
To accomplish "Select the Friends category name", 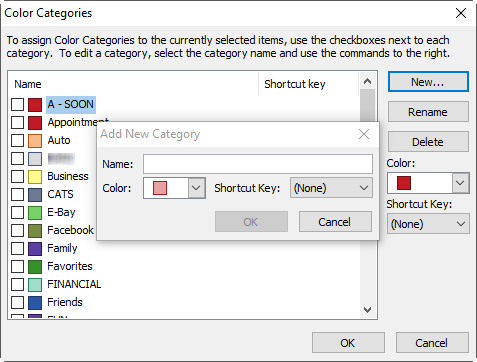I will tap(65, 302).
